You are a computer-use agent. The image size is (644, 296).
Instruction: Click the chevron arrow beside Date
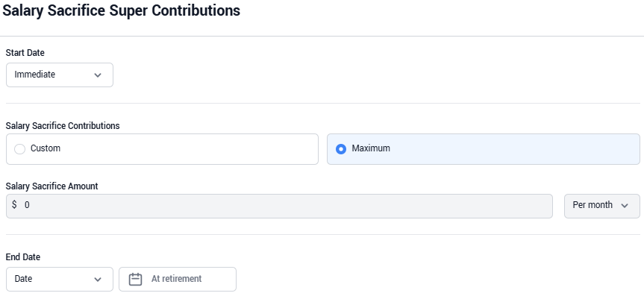[x=98, y=280]
